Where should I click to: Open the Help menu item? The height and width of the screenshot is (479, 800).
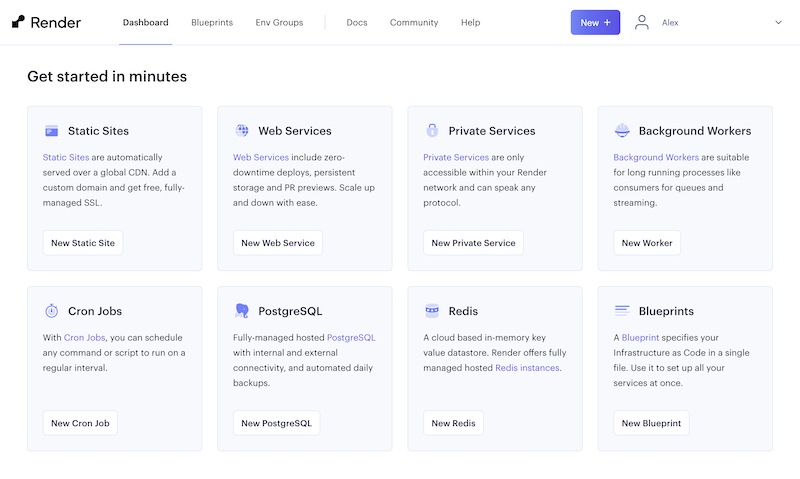470,22
